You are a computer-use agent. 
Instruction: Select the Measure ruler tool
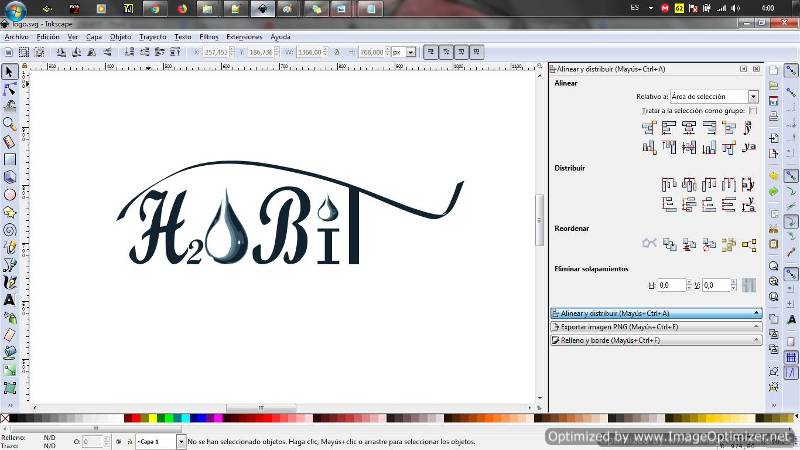coord(9,142)
